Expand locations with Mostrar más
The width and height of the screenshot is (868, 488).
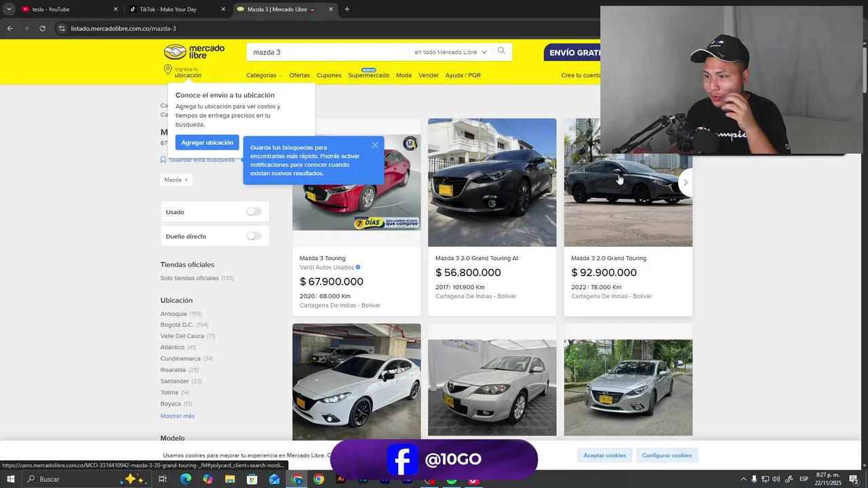point(178,415)
